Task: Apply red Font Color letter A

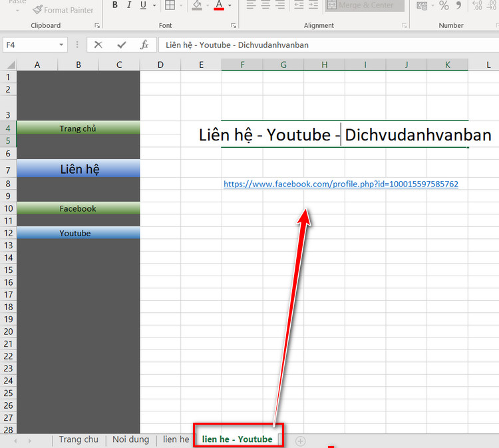Action: 219,5
